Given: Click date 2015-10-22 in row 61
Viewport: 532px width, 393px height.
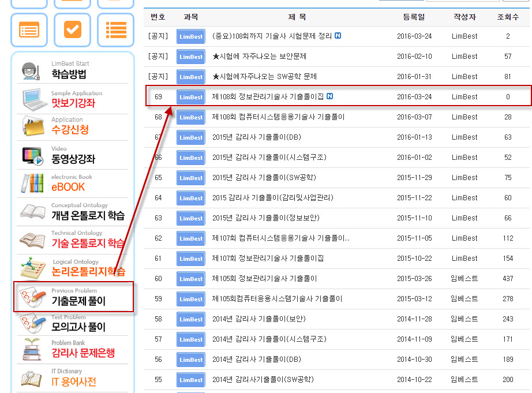Looking at the screenshot, I should pyautogui.click(x=414, y=259).
